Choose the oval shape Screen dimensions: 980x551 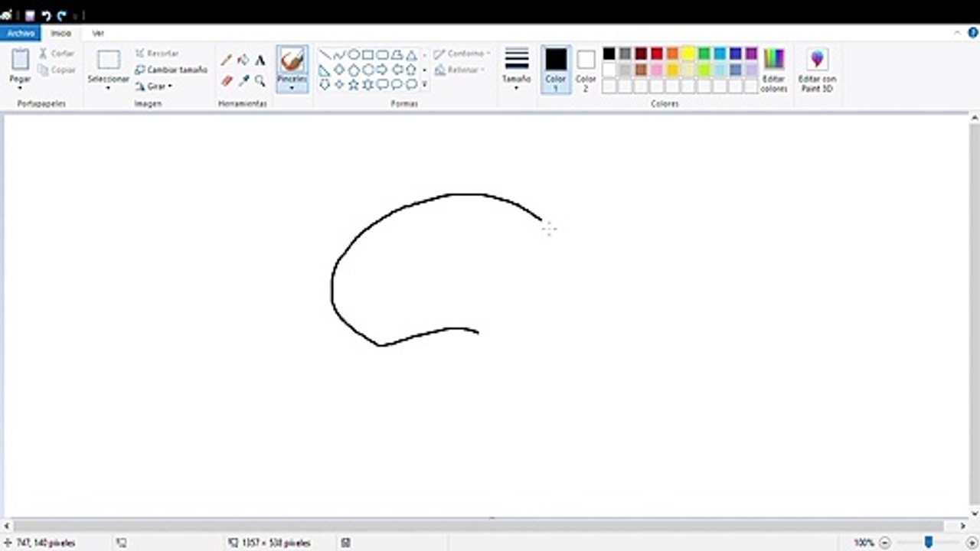[x=354, y=55]
